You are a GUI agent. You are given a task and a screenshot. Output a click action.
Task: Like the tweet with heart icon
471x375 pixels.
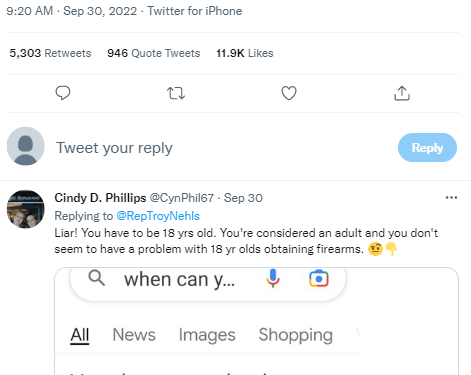coord(289,93)
